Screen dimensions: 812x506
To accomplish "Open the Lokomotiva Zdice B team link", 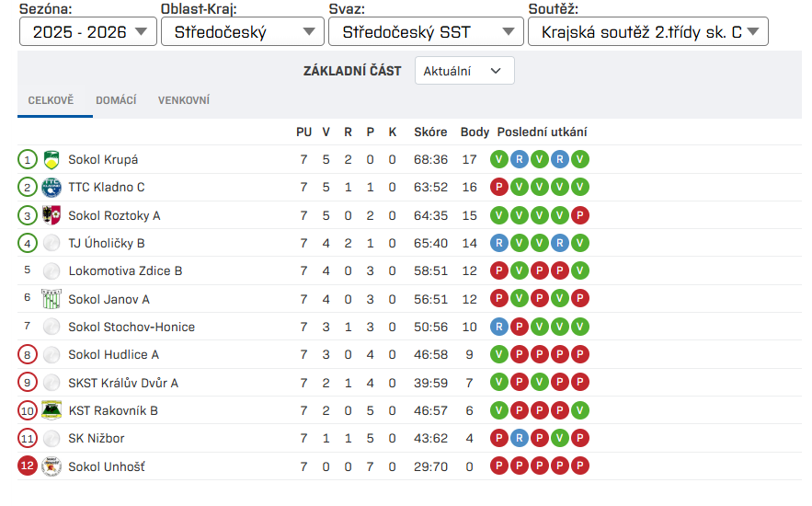I will coord(125,270).
